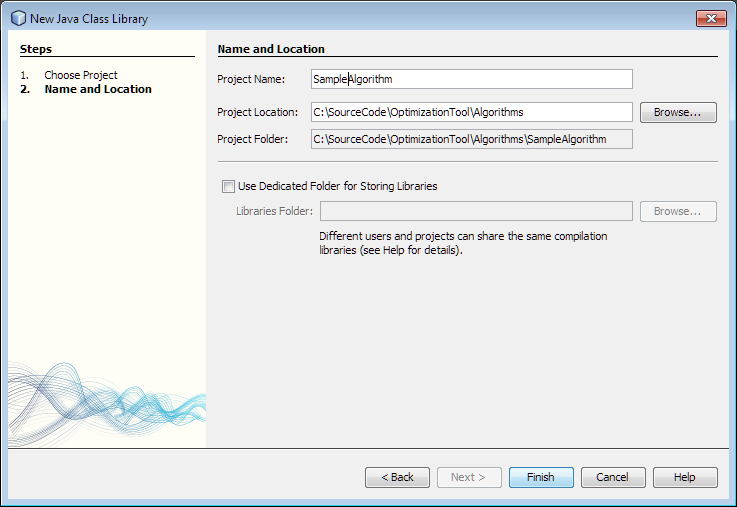Cancel the new project wizard

613,477
